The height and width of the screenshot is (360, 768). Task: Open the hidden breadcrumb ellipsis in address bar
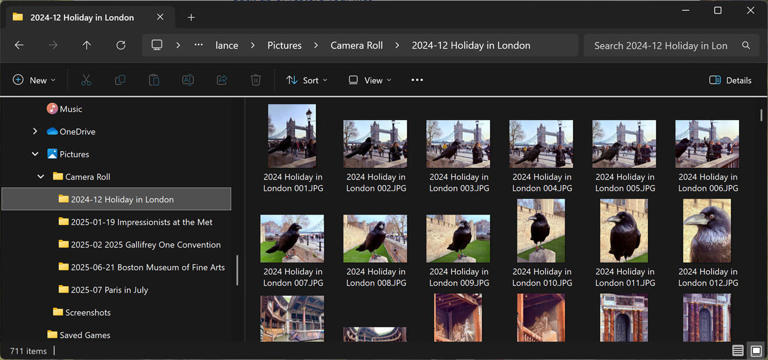pos(198,45)
